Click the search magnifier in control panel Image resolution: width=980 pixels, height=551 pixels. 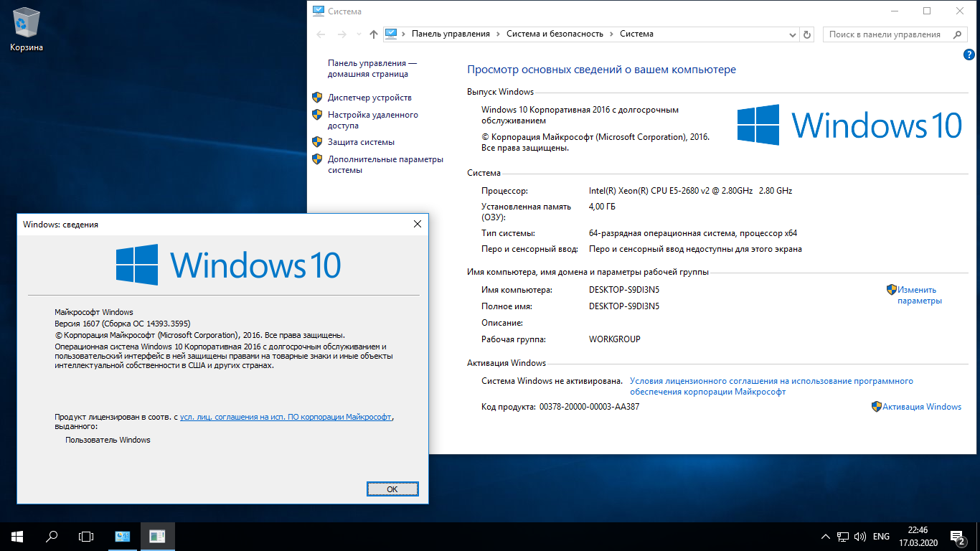coord(958,34)
